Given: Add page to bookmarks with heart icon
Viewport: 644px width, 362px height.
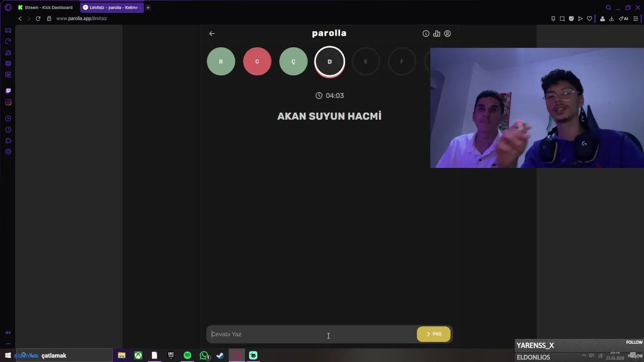Looking at the screenshot, I should tap(589, 19).
